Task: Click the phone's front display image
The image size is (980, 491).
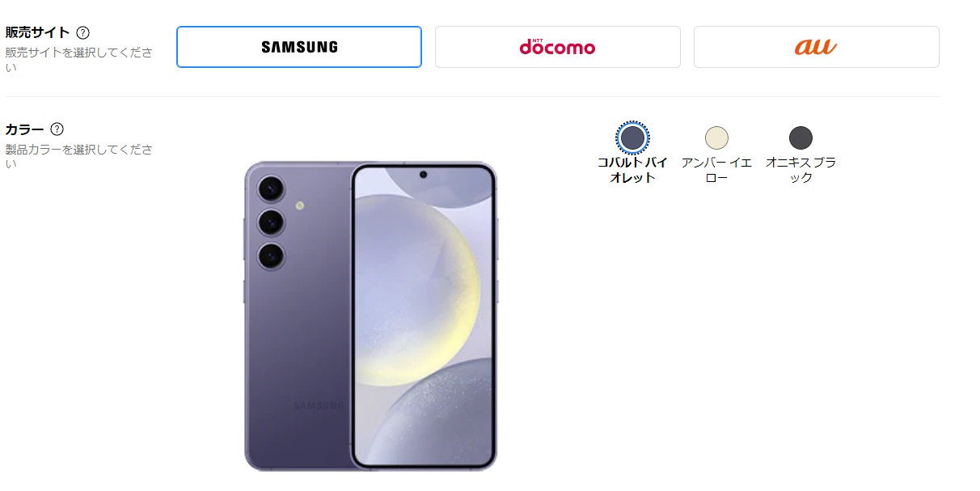Action: click(x=425, y=315)
